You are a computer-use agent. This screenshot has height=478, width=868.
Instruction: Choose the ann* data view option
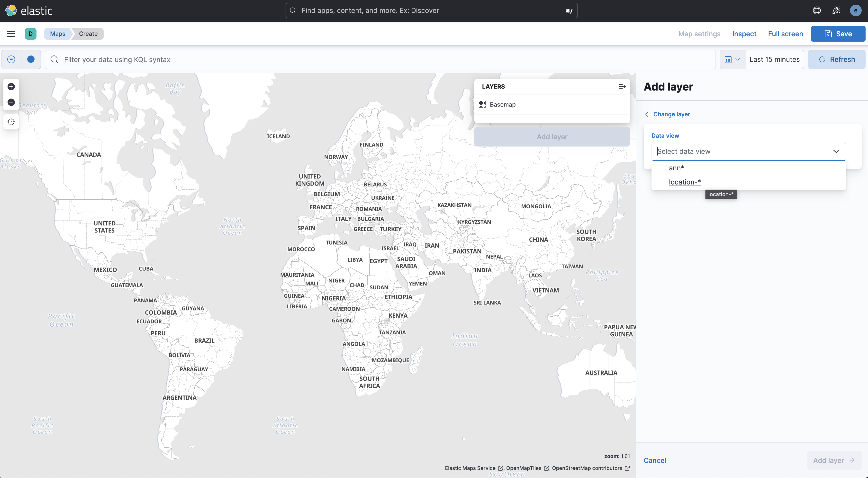click(x=748, y=168)
